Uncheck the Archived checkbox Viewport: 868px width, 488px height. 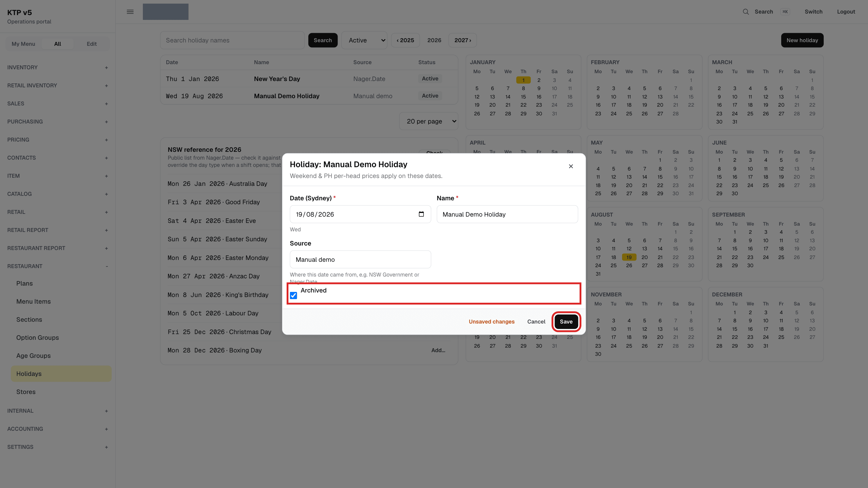point(294,295)
